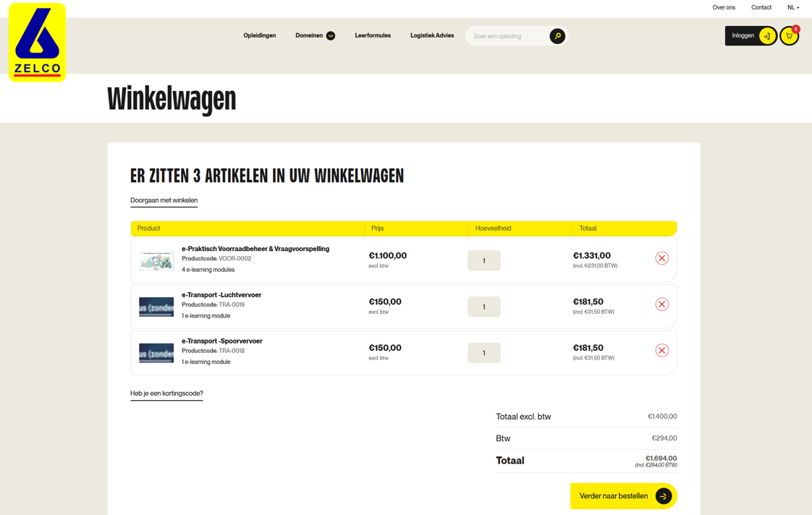This screenshot has width=812, height=515.
Task: Remove e-Praktisch Voorraadbeheer from the cart
Action: coord(661,258)
